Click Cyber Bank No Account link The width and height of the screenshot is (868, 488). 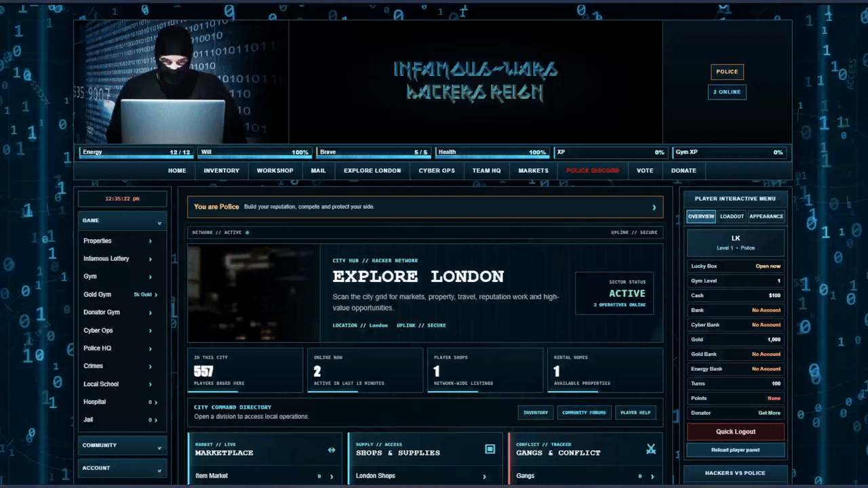766,325
